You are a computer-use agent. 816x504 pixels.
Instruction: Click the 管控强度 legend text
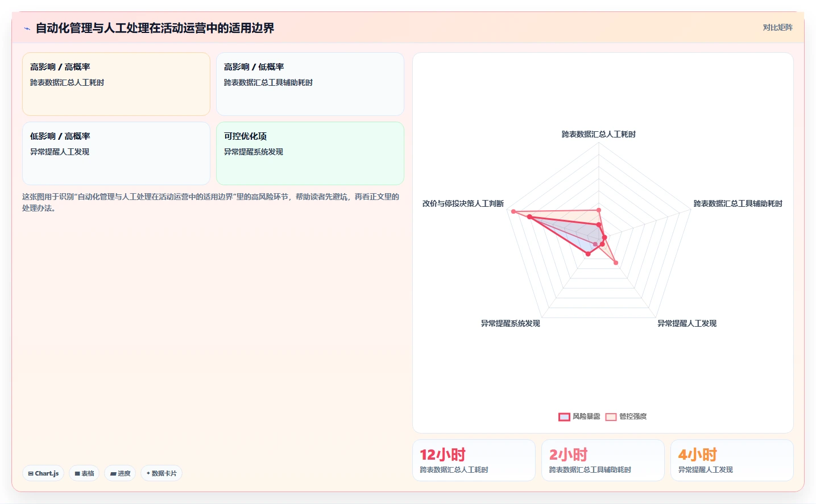click(x=633, y=416)
